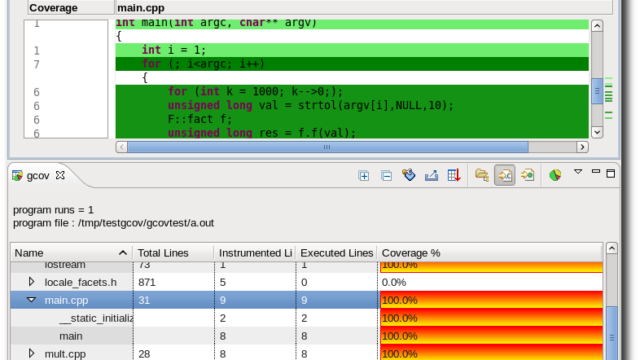Click the mult.cpp 100.0% coverage bar
Image resolution: width=640 pixels, height=360 pixels.
pyautogui.click(x=491, y=353)
